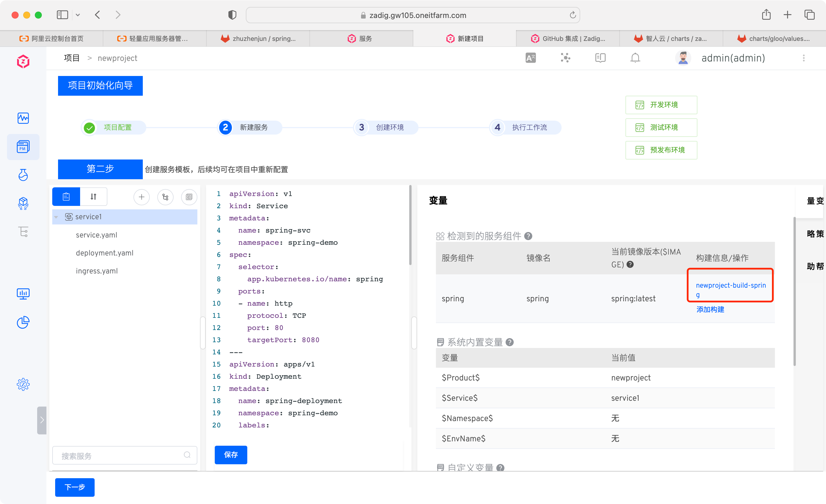This screenshot has height=504, width=826.
Task: Open the newproject-build-spring build link
Action: (x=731, y=290)
